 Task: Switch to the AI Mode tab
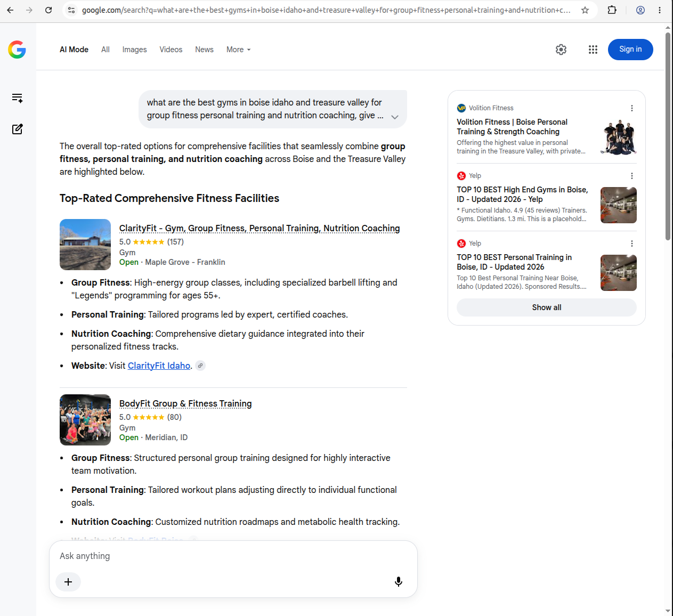tap(74, 50)
